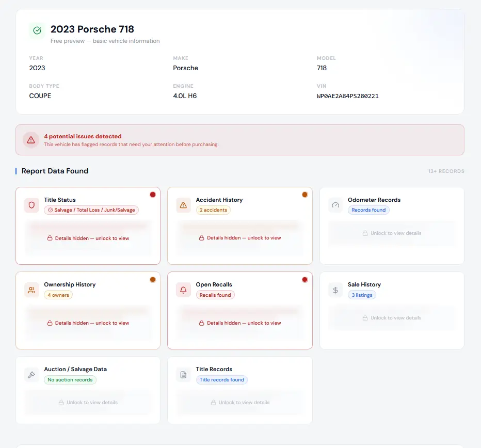Viewport: 481px width, 448px height.
Task: Click the 'Free preview — basic vehicle information' subtitle
Action: (x=105, y=41)
